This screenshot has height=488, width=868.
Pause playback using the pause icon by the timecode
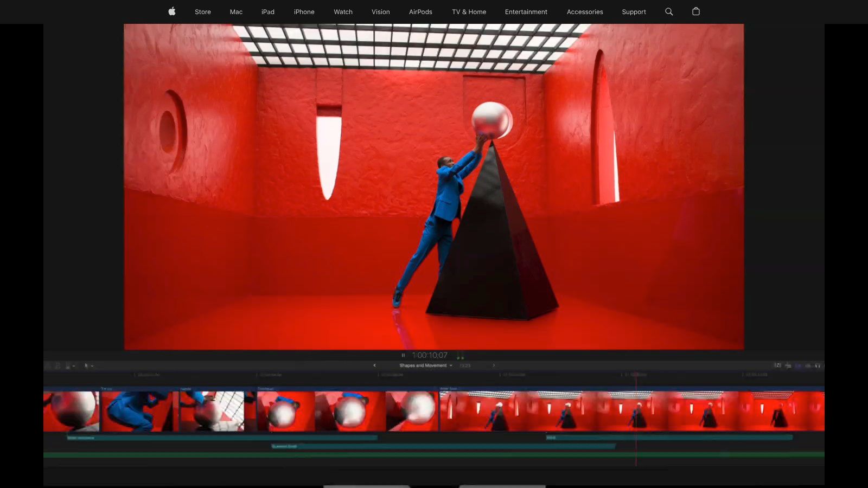click(x=403, y=355)
